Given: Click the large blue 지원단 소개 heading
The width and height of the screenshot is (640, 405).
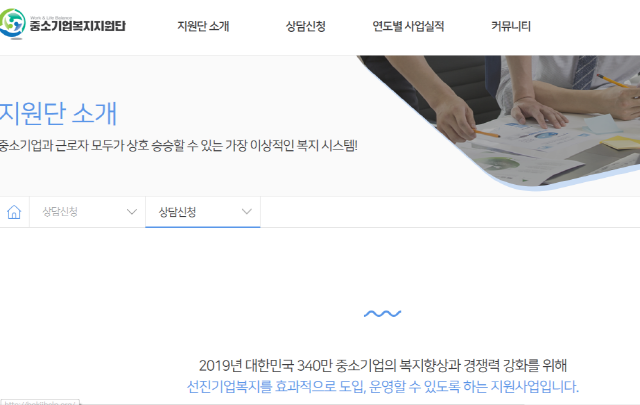Looking at the screenshot, I should (58, 113).
